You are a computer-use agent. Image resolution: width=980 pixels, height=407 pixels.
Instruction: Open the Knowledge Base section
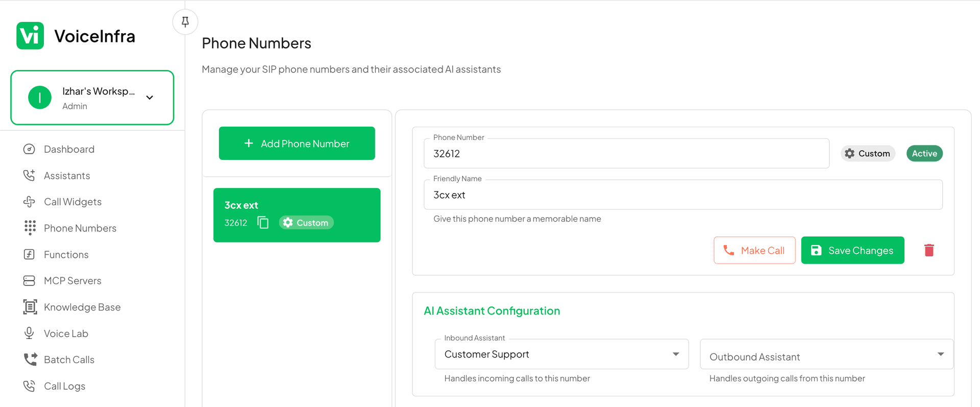[30, 307]
